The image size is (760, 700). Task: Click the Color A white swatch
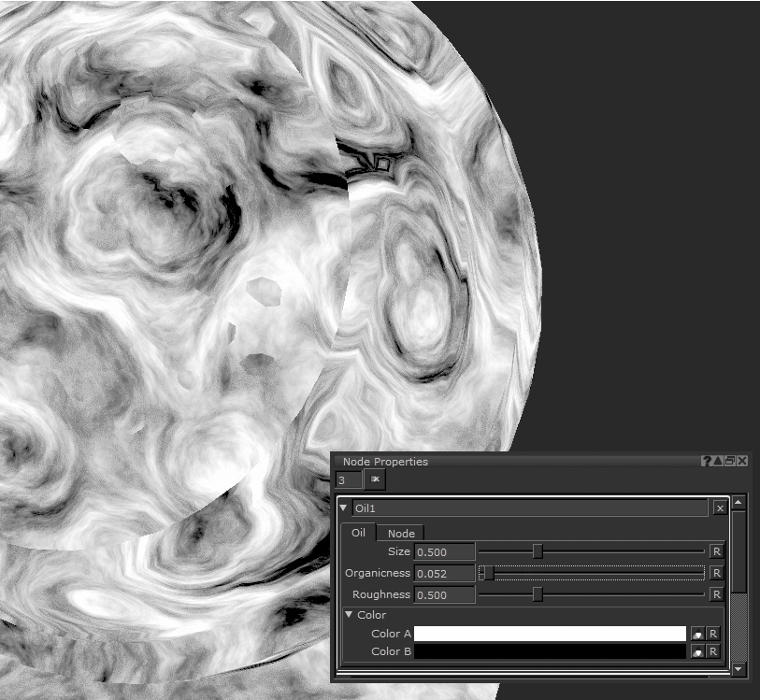tap(550, 634)
